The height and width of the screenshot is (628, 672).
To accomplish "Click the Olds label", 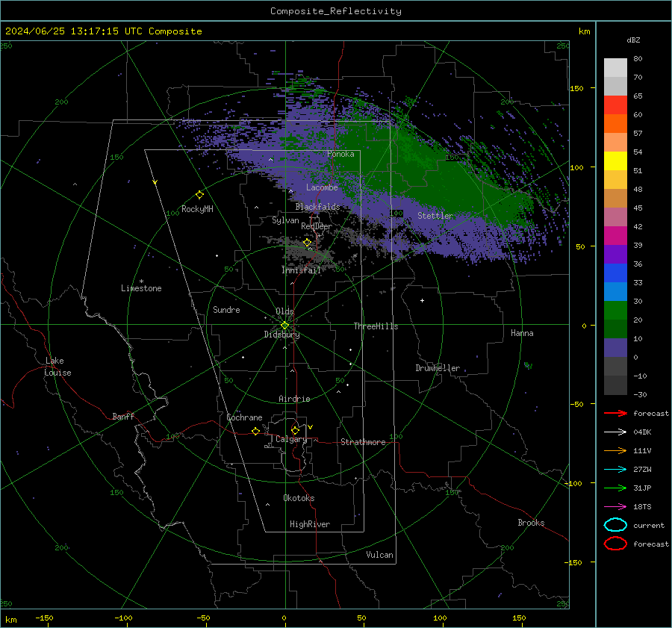I will (284, 311).
